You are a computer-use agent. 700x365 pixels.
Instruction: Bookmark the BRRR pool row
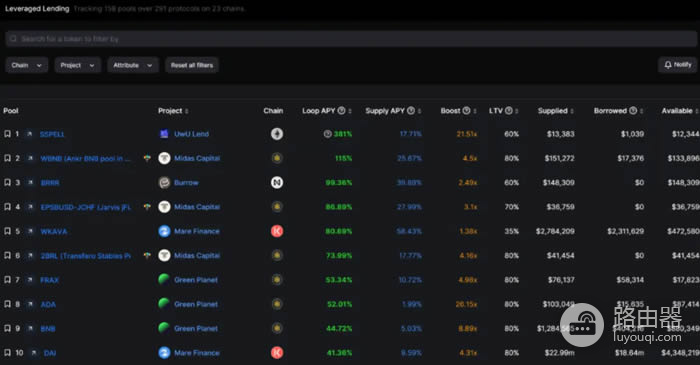[8, 182]
